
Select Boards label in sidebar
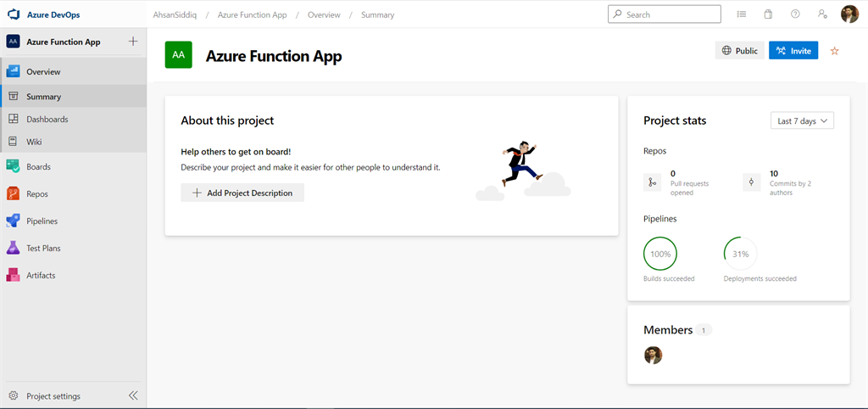click(38, 166)
